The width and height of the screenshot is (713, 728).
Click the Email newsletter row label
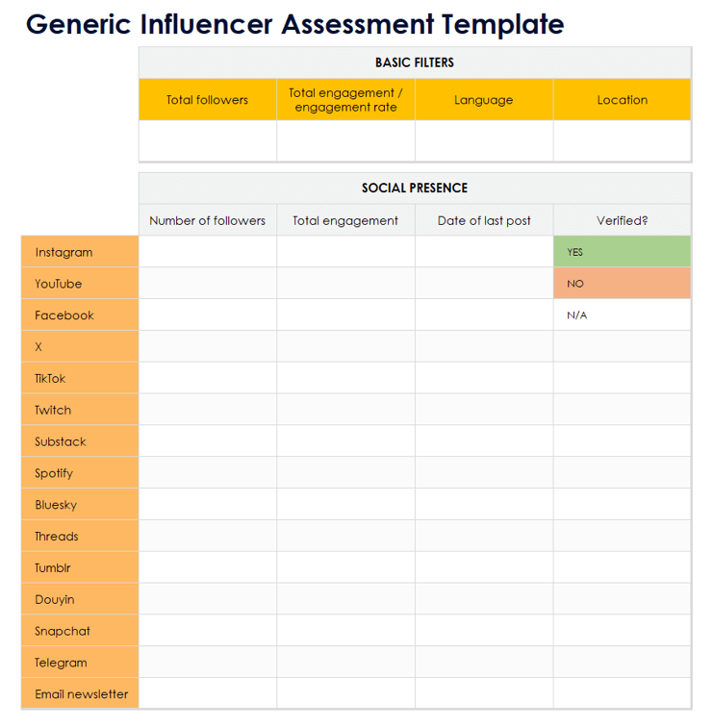(80, 693)
